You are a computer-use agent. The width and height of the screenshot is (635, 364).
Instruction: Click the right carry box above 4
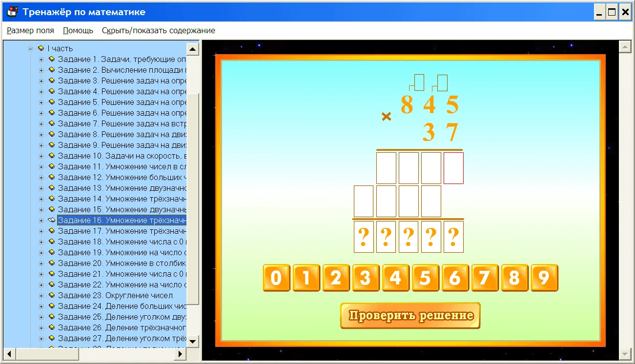click(443, 82)
